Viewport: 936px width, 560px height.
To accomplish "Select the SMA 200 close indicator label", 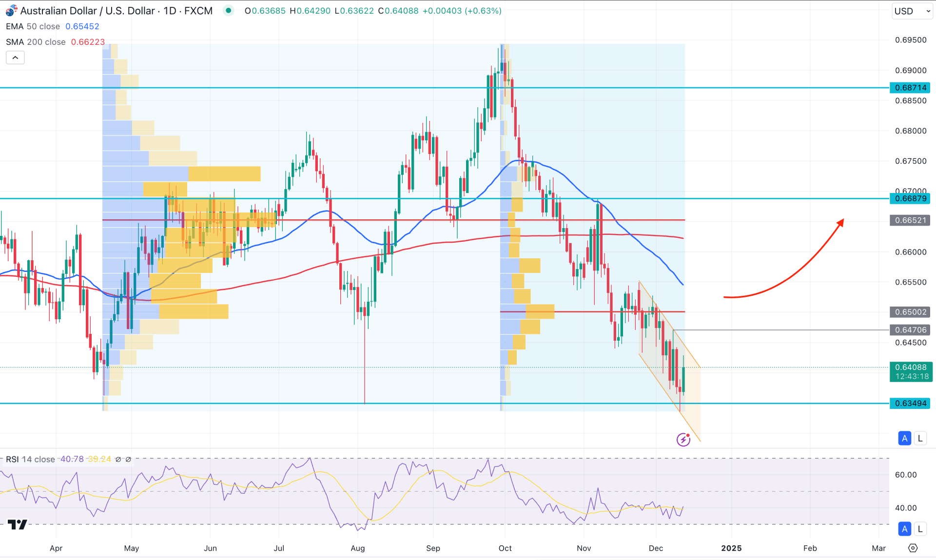I will [36, 42].
